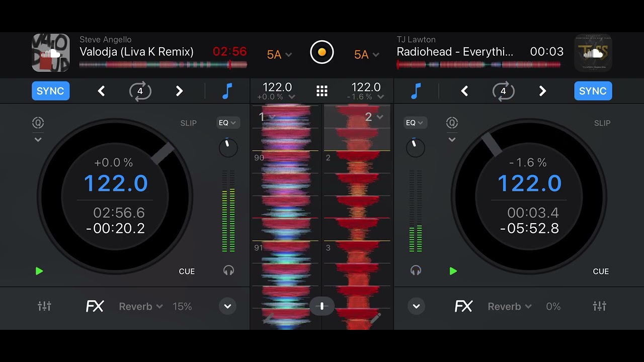This screenshot has width=644, height=362.
Task: Select beat marker 3 in right waveform
Action: tap(328, 248)
